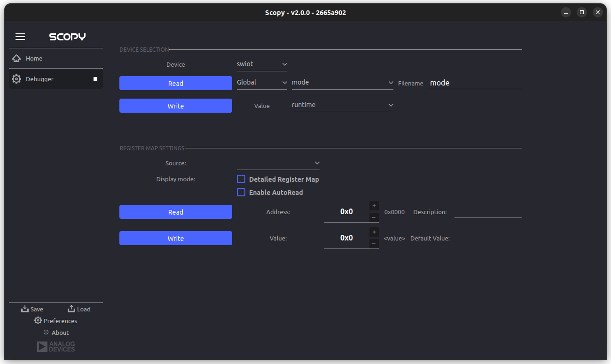611x364 pixels.
Task: Expand the Source dropdown
Action: tap(278, 163)
